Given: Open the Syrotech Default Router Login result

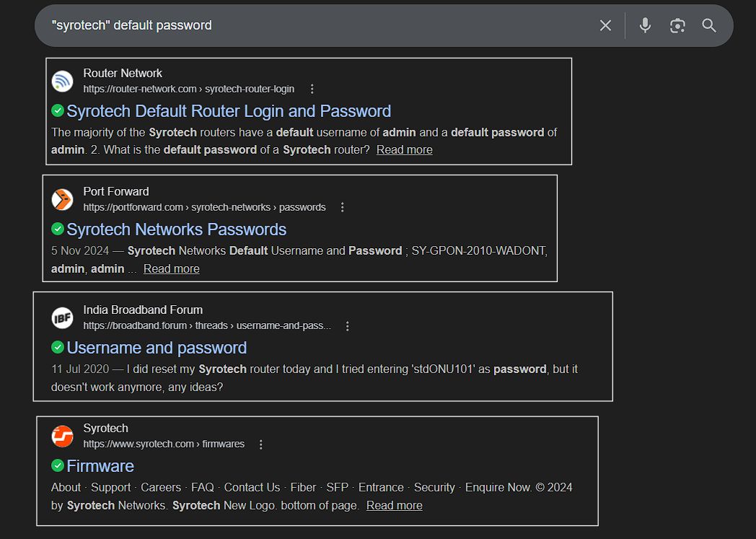Looking at the screenshot, I should tap(228, 110).
